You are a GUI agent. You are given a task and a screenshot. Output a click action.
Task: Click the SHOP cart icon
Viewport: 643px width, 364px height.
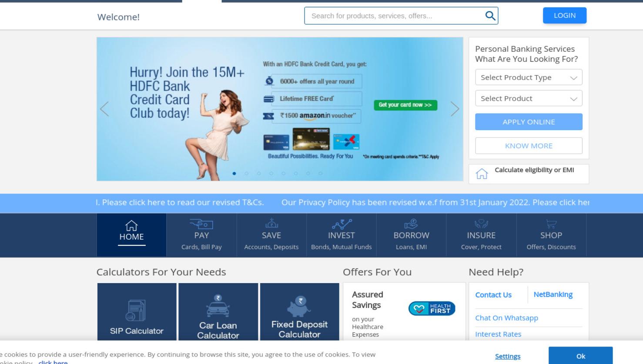[x=551, y=224]
